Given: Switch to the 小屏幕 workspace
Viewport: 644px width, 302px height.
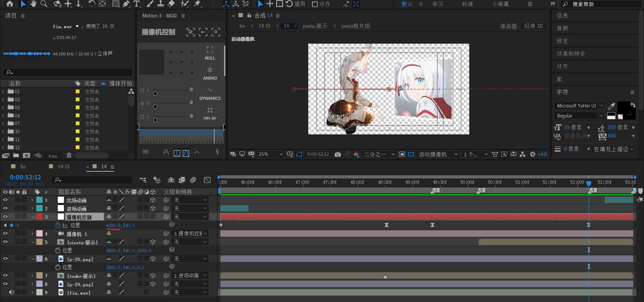Looking at the screenshot, I should click(x=500, y=4).
